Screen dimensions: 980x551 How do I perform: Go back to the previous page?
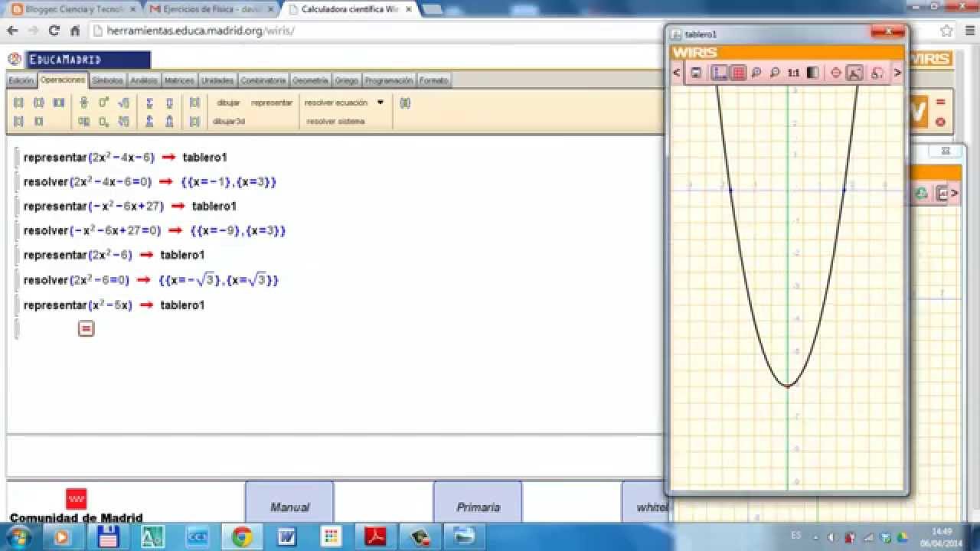pyautogui.click(x=12, y=31)
